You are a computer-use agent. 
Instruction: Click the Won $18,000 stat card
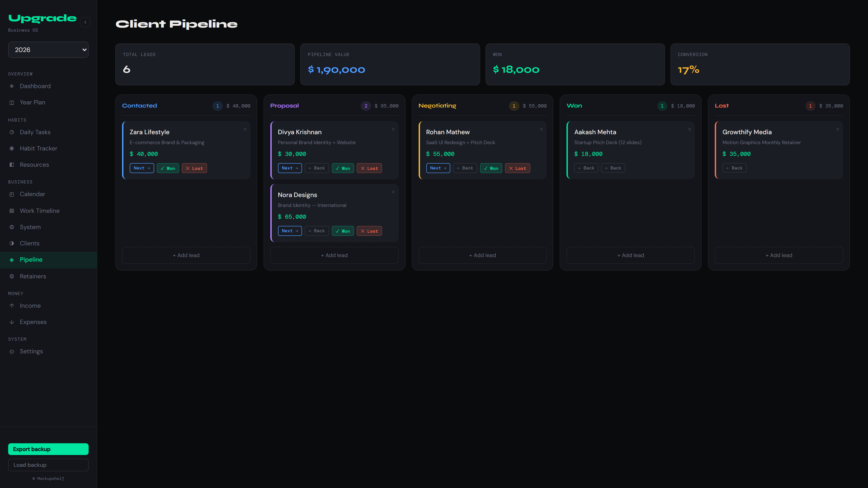point(575,64)
